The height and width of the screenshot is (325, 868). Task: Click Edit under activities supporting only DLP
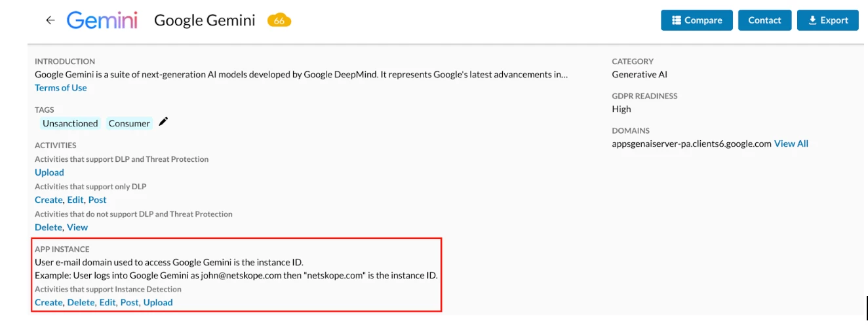(75, 200)
